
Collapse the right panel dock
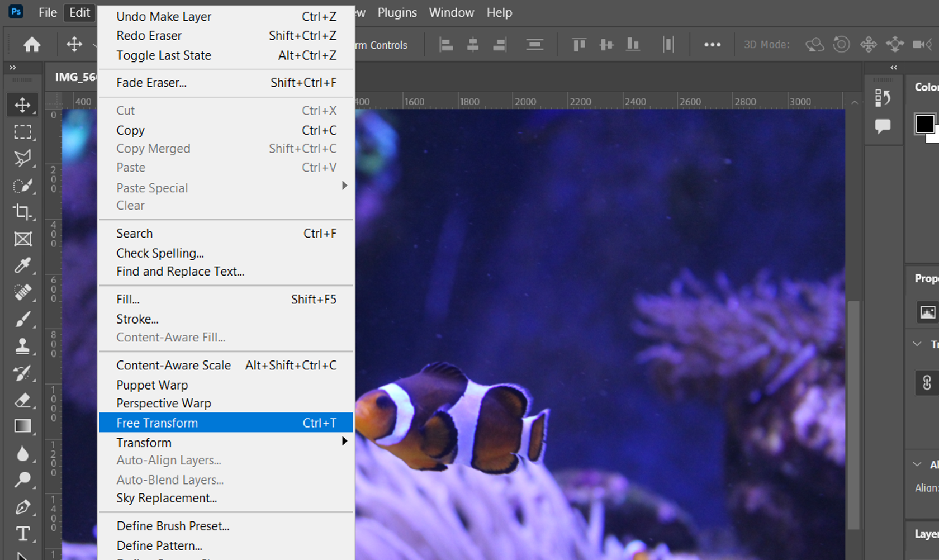pyautogui.click(x=893, y=67)
